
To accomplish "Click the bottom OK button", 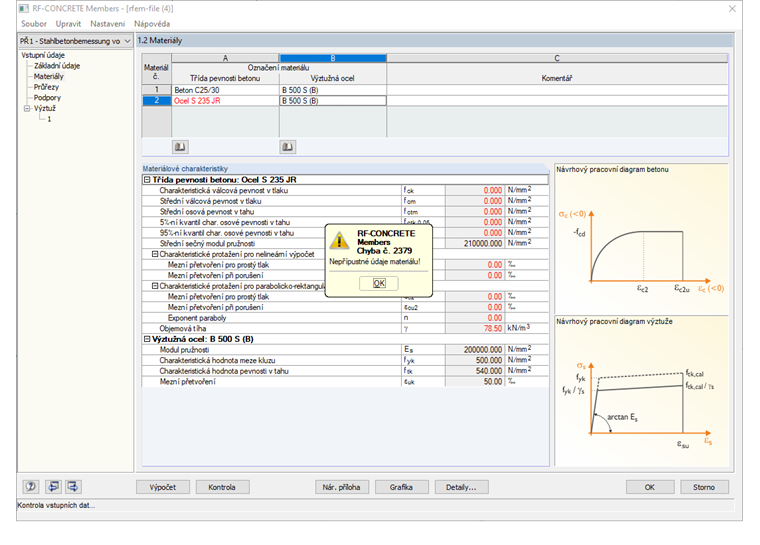I will pos(650,487).
